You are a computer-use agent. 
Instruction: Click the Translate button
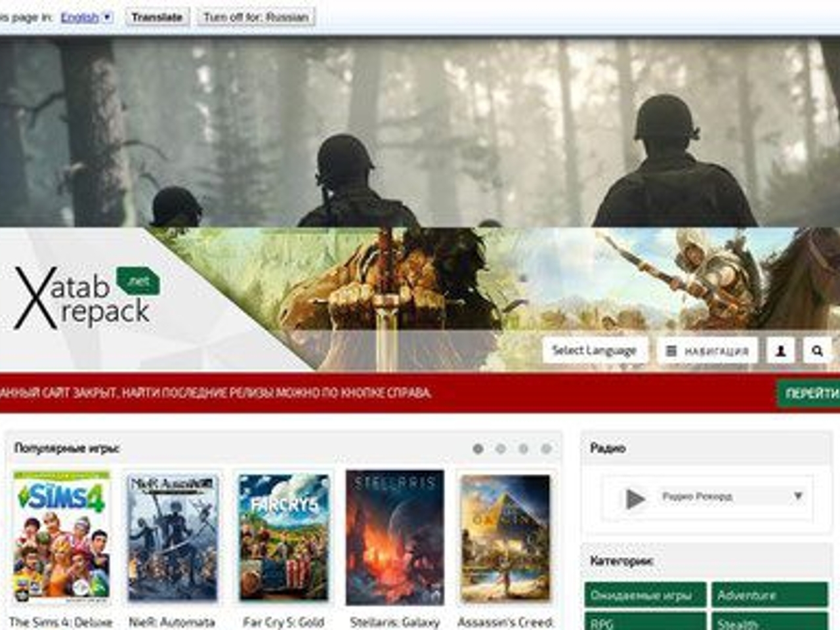[x=157, y=17]
